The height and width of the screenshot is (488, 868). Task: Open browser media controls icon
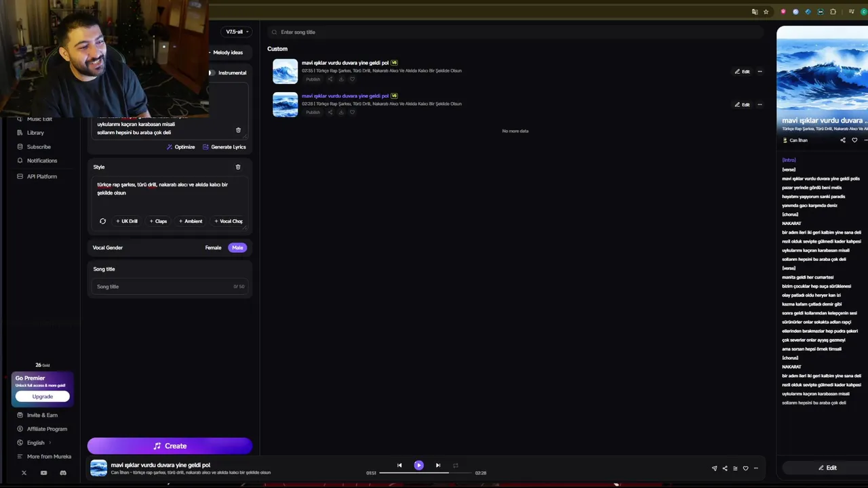(851, 12)
